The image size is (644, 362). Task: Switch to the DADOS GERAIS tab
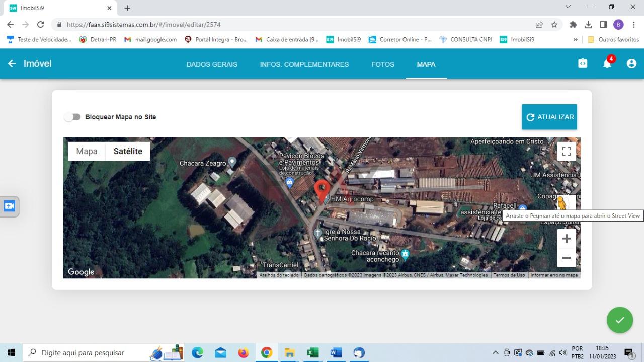pos(212,64)
